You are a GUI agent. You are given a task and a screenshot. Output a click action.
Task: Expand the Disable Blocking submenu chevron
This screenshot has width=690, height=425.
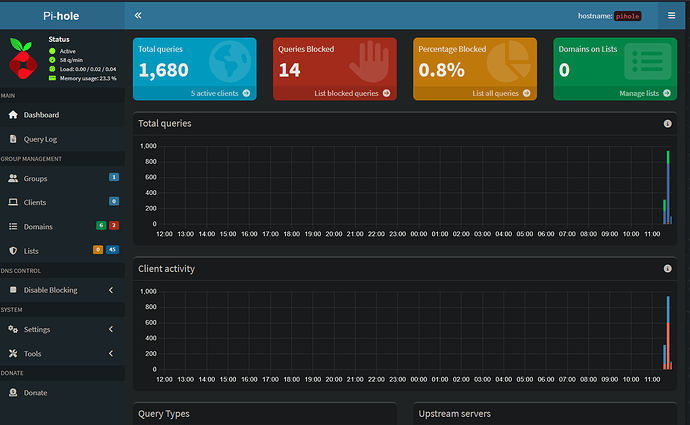pos(111,290)
